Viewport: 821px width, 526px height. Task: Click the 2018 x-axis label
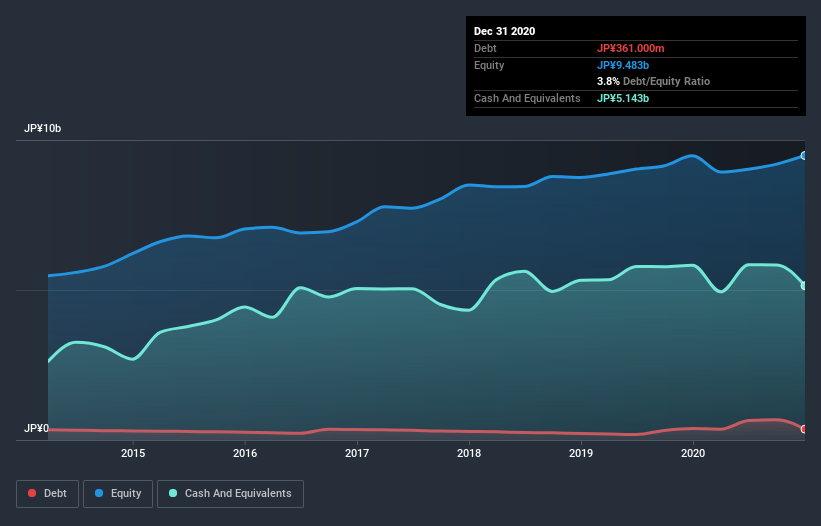coord(469,453)
